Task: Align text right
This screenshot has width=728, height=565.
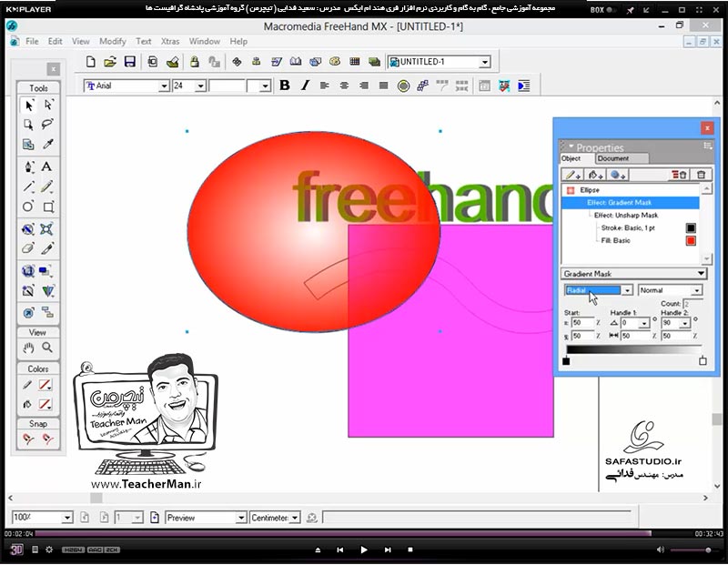Action: 364,86
